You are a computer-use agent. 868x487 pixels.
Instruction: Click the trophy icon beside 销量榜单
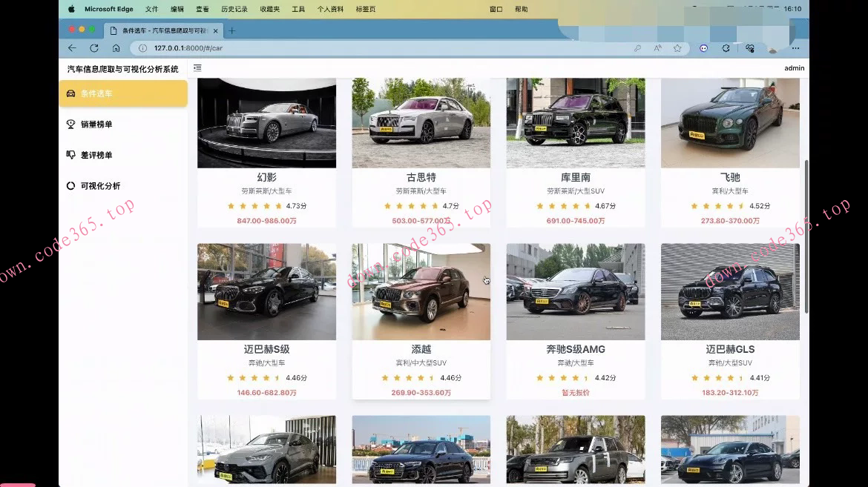click(71, 124)
